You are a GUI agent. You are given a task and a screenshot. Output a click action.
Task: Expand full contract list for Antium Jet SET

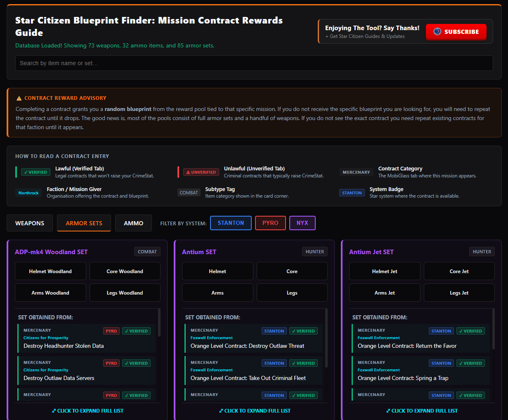424,411
